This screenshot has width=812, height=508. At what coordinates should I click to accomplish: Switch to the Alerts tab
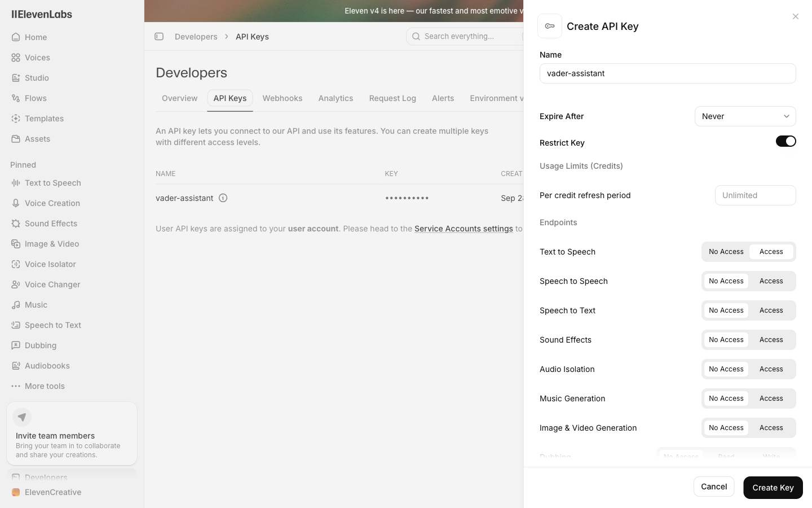[x=443, y=98]
